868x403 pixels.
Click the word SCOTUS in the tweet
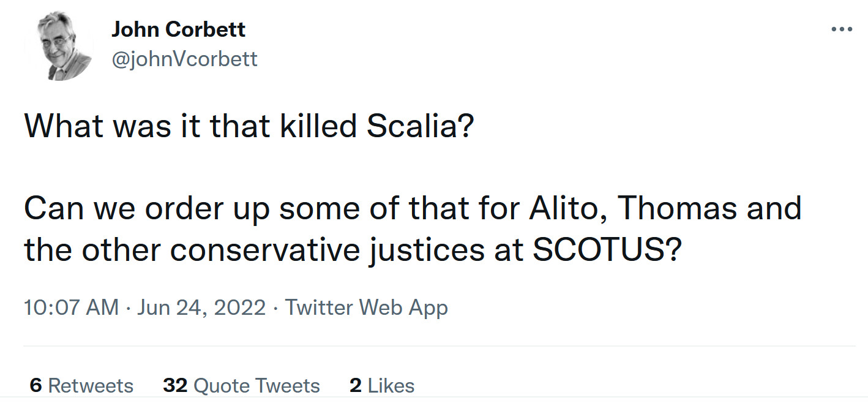tap(599, 250)
